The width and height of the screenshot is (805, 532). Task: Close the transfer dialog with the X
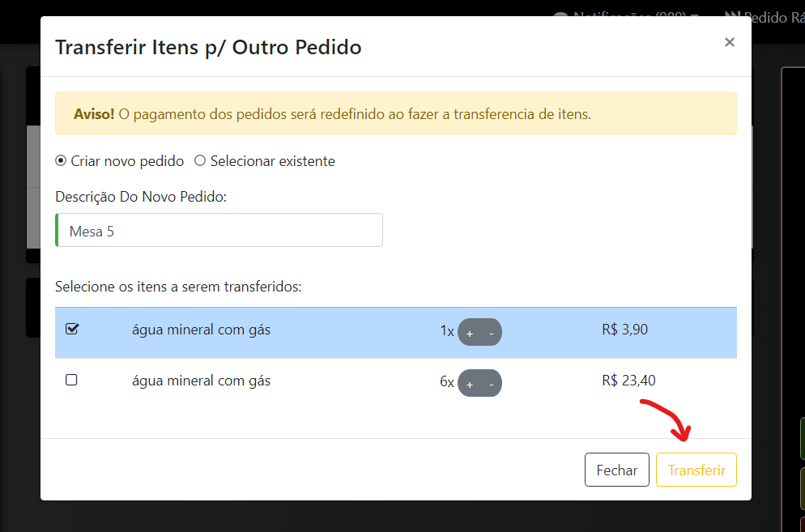730,42
